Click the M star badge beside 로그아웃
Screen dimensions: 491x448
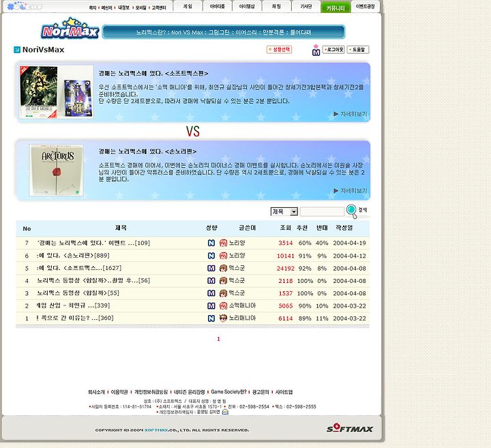[316, 50]
